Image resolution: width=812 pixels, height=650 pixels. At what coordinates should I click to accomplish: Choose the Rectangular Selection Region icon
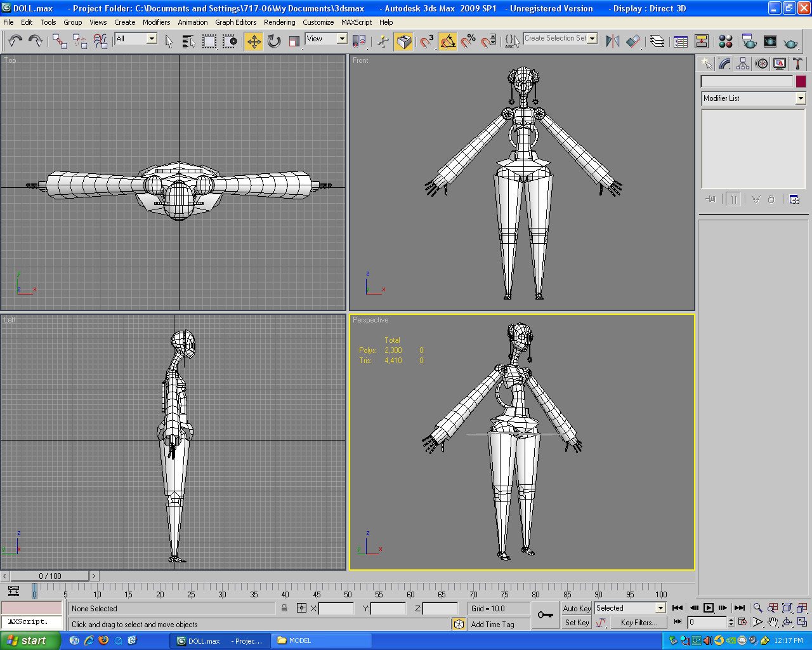click(209, 41)
